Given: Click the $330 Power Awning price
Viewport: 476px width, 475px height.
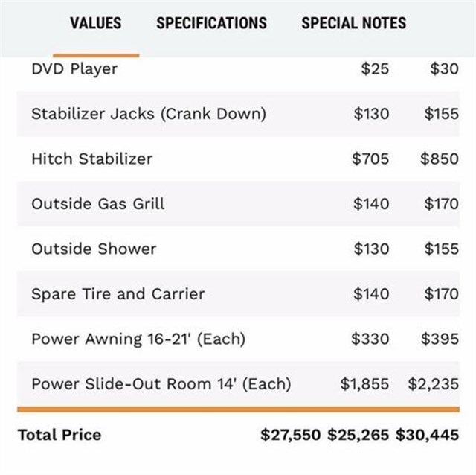Looking at the screenshot, I should coord(370,339).
